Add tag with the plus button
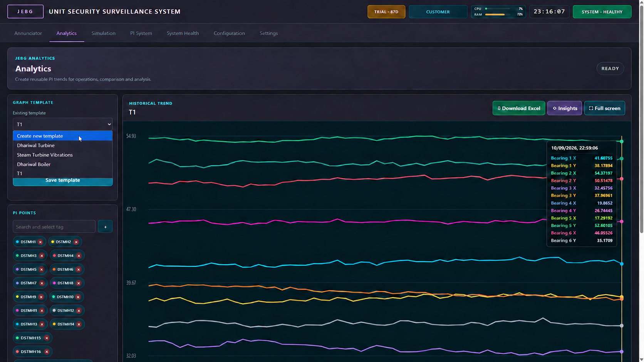This screenshot has width=644, height=362. click(x=105, y=227)
